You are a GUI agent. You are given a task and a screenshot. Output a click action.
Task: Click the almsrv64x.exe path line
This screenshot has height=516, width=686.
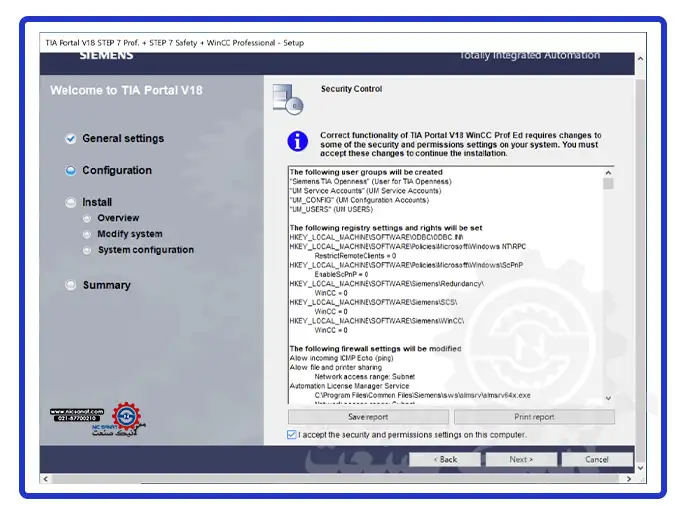pyautogui.click(x=422, y=395)
